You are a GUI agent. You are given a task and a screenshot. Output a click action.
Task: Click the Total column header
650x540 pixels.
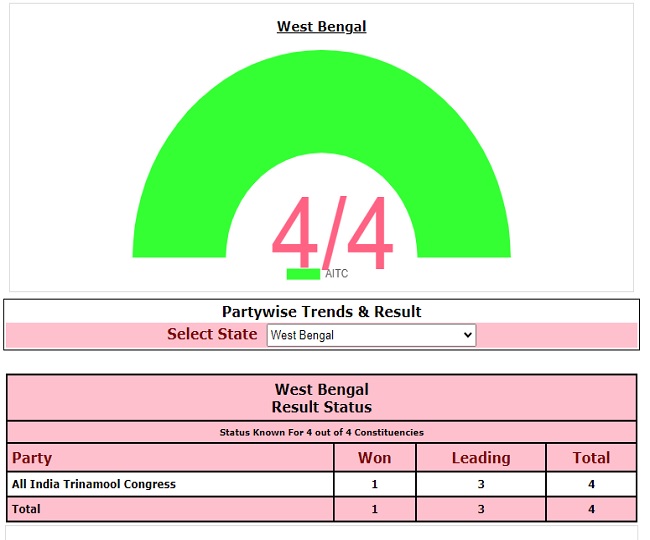(590, 458)
